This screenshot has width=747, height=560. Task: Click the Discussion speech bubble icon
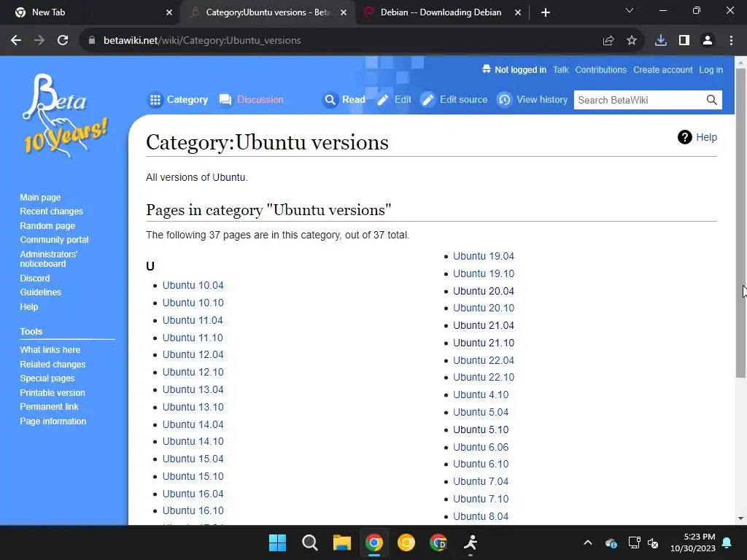pos(225,100)
